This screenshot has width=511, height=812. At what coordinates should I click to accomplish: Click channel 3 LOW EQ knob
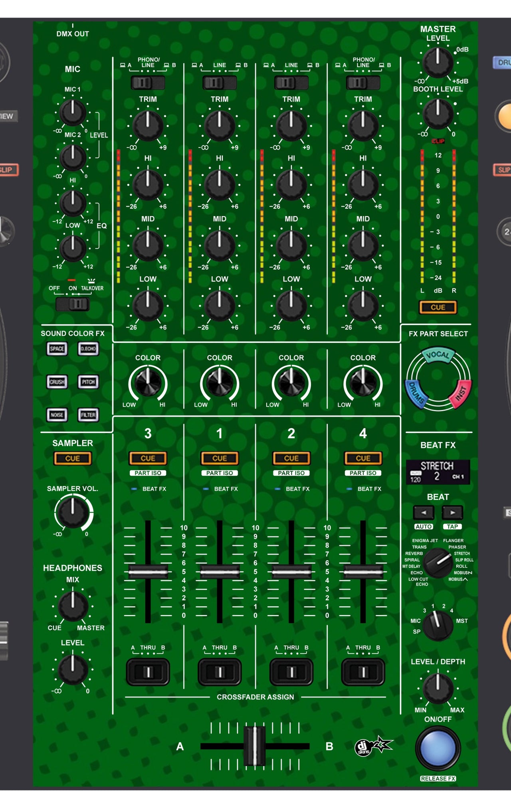click(148, 306)
